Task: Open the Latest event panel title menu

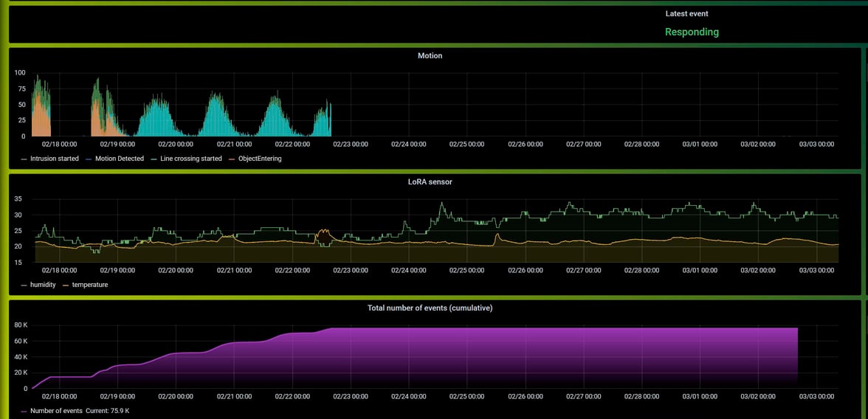Action: tap(686, 14)
